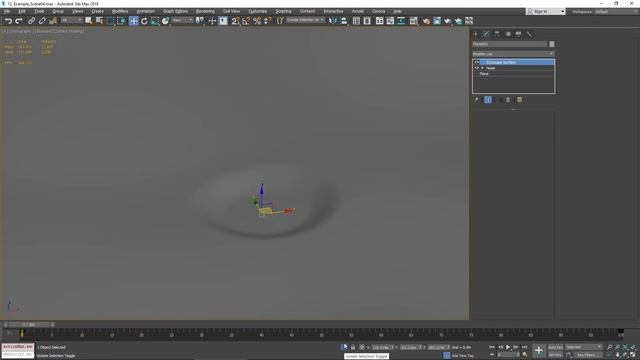The image size is (640, 360).
Task: Open the Animation menu
Action: coord(145,11)
